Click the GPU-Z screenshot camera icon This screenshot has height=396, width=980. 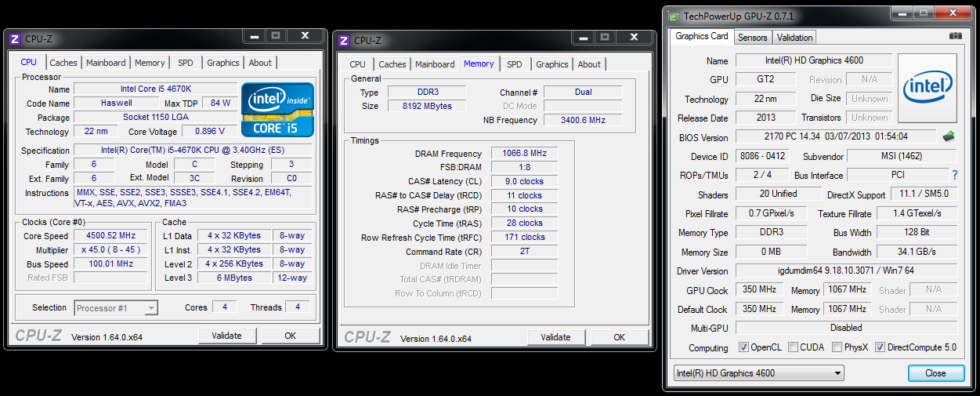[955, 36]
